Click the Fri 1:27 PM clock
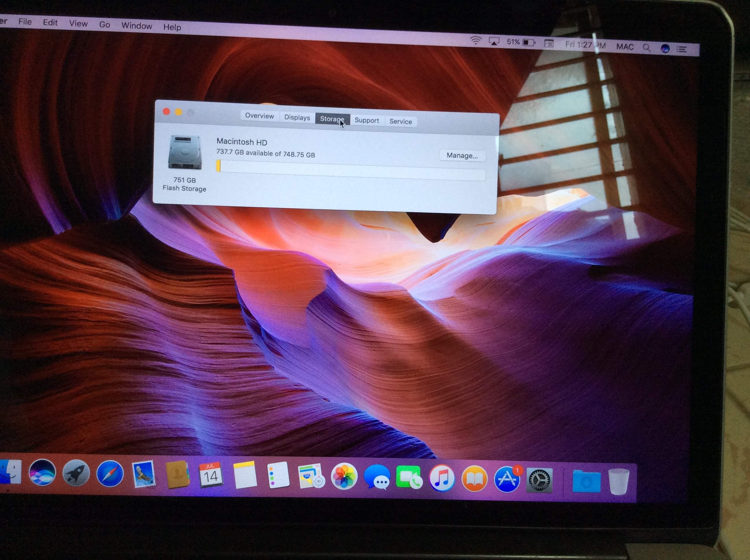Image resolution: width=750 pixels, height=560 pixels. (x=586, y=45)
